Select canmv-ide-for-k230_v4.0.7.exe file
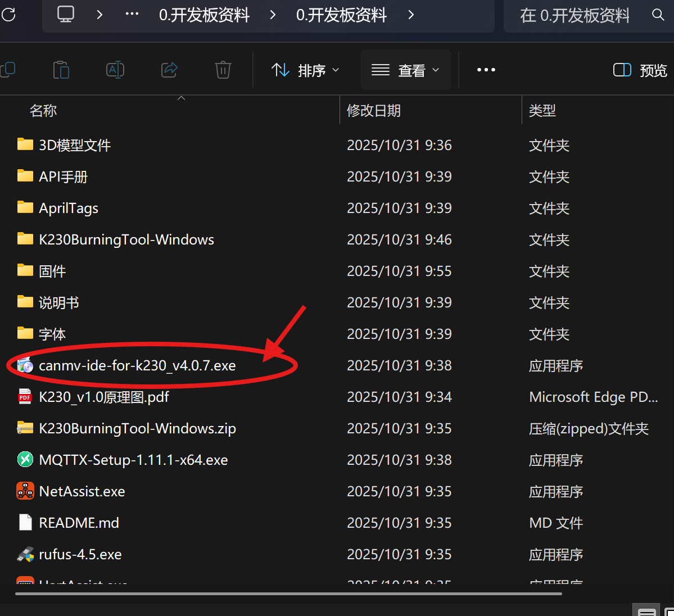Viewport: 674px width, 616px height. click(137, 366)
